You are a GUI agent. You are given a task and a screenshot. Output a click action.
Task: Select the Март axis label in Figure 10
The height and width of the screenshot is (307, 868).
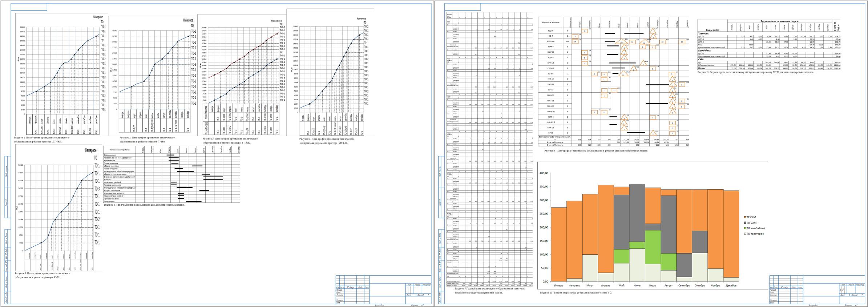point(590,285)
